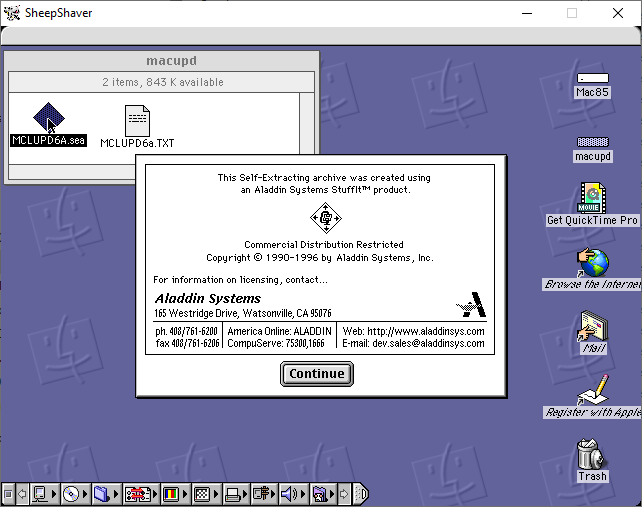Click the 'Web: http://www.aladdinsys.com' text
The height and width of the screenshot is (507, 642).
414,331
